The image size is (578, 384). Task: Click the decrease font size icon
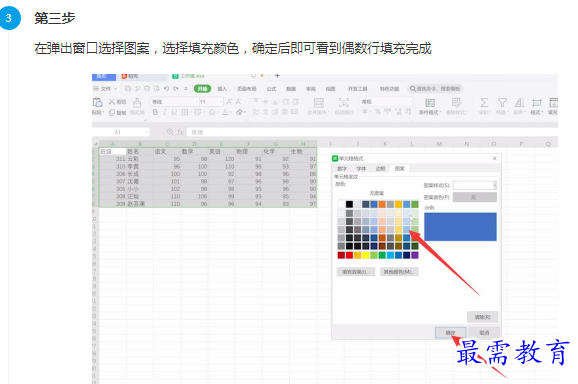238,101
